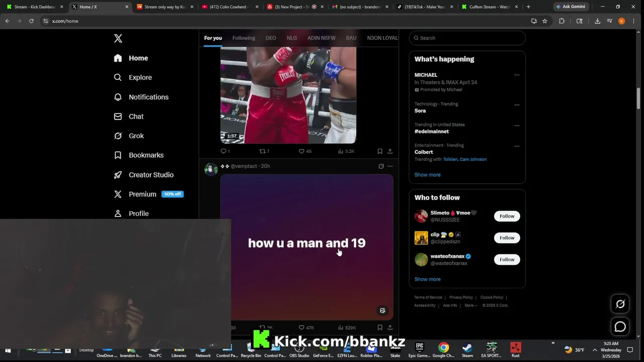View analytics of @vamptact post 529K
Image resolution: width=644 pixels, height=362 pixels.
pyautogui.click(x=347, y=327)
